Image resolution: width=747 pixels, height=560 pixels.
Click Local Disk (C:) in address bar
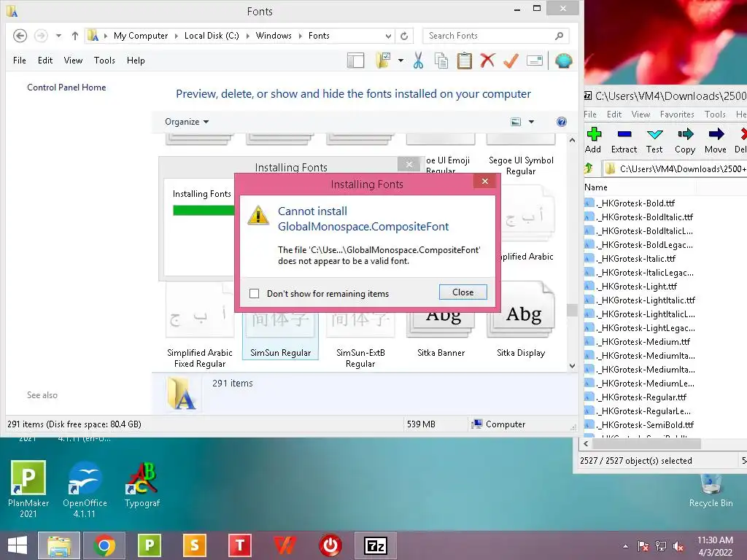[212, 36]
